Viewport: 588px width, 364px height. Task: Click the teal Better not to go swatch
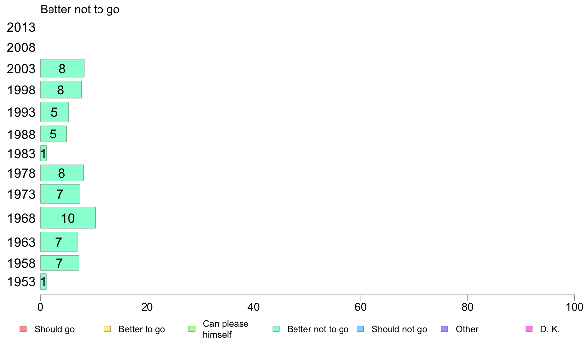pos(276,329)
